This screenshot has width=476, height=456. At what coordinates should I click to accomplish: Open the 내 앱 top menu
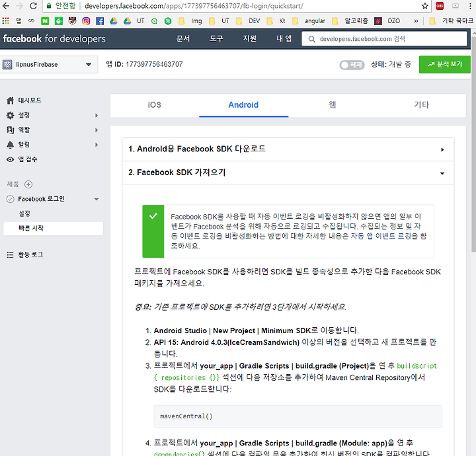point(284,38)
